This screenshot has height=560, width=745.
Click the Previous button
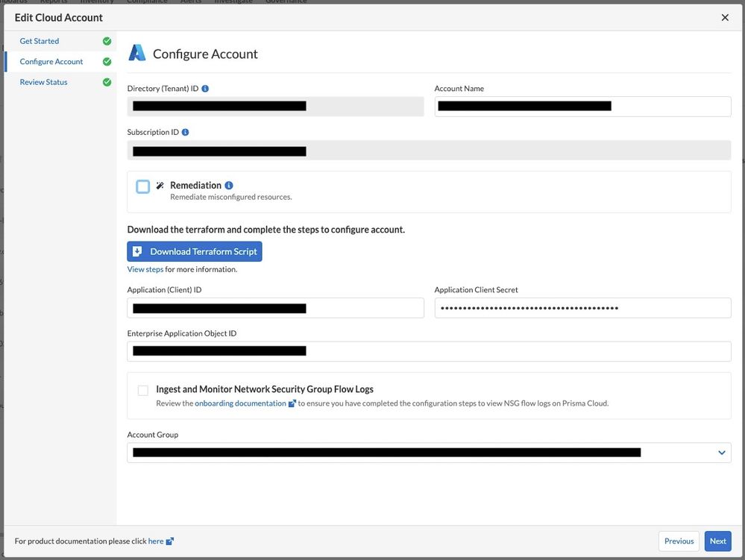pyautogui.click(x=679, y=541)
